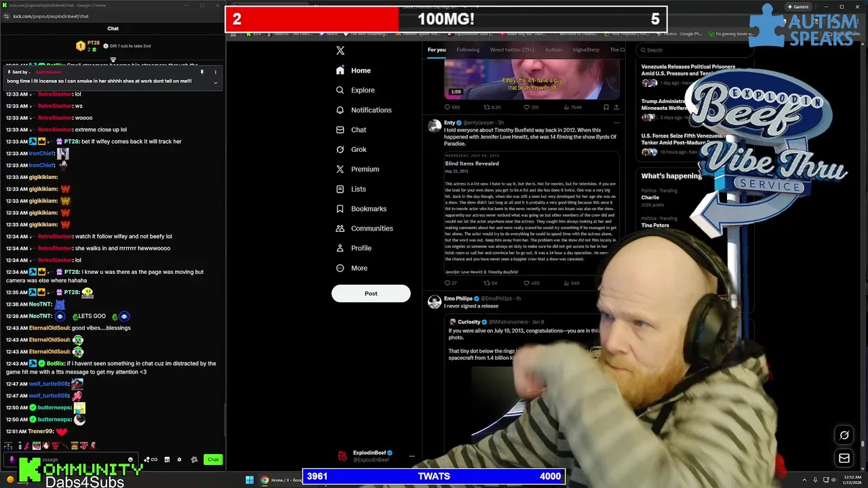View analytics on Enty's post 54K views
Screen dimensions: 868x488
571,283
